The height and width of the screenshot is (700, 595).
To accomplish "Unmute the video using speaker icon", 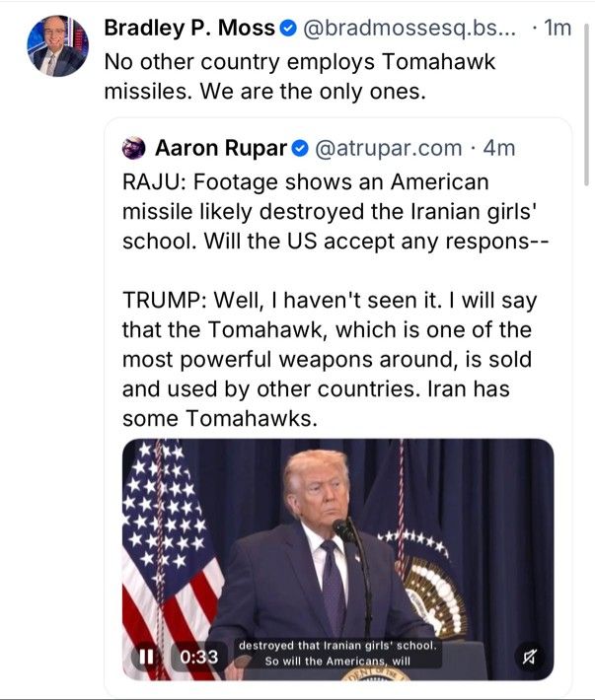I will 529,657.
